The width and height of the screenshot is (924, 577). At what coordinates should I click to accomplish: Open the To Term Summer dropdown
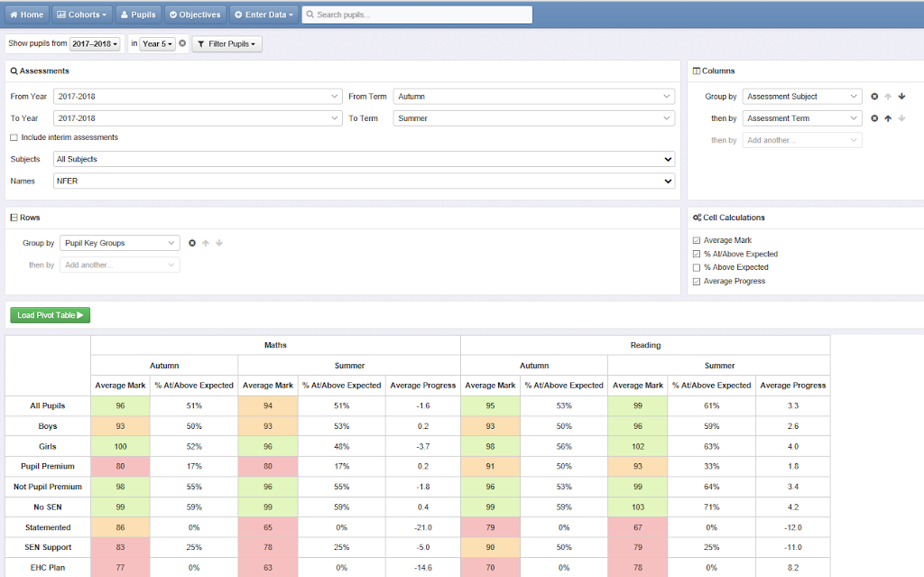534,118
